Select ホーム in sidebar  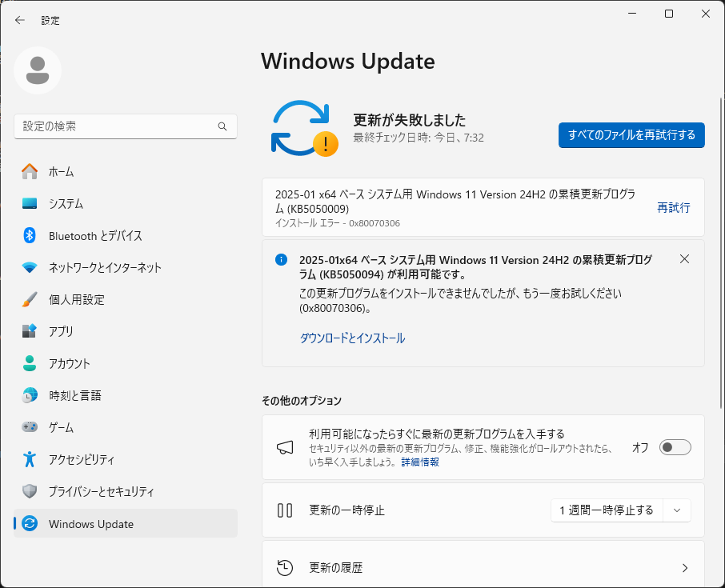(126, 171)
